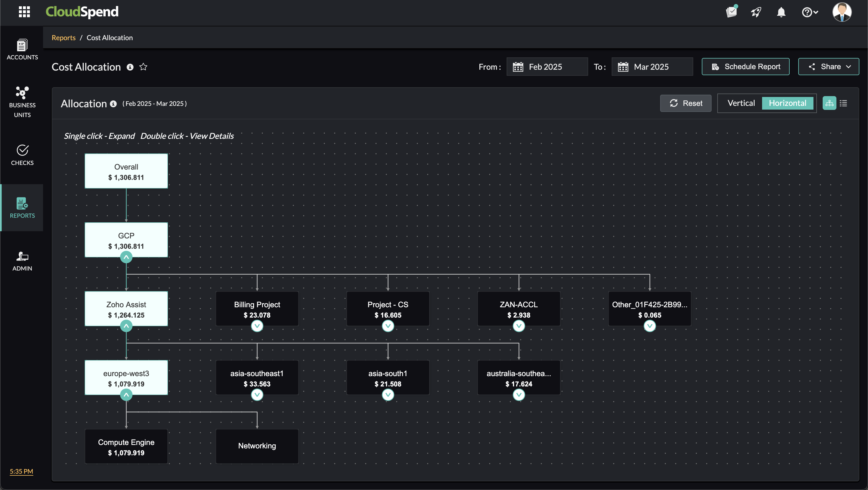Open the apps grid launcher icon
The image size is (868, 490).
pos(24,12)
